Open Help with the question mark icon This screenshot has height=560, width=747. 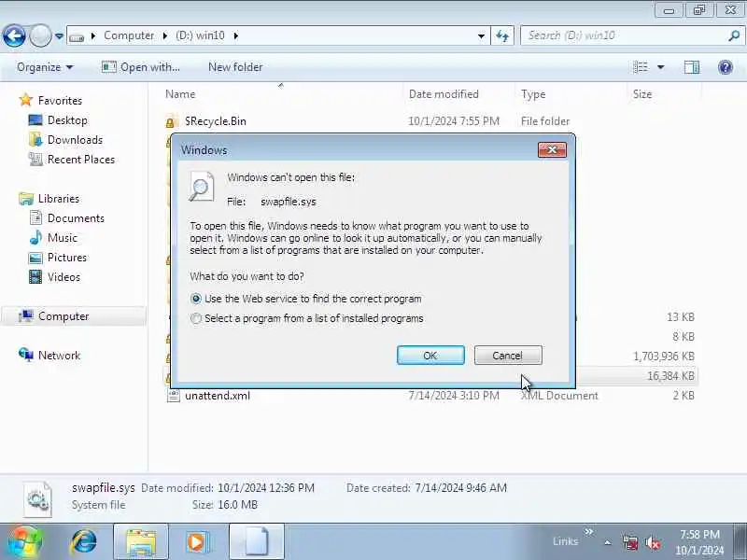(x=726, y=67)
